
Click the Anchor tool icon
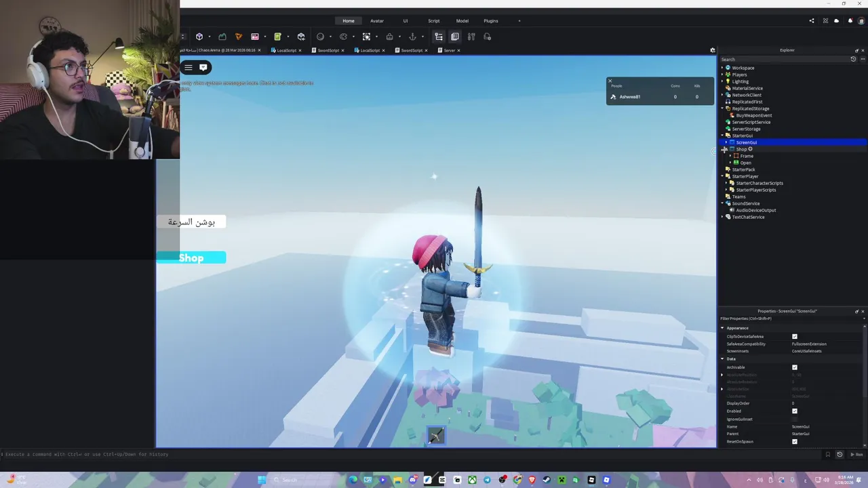pos(412,37)
